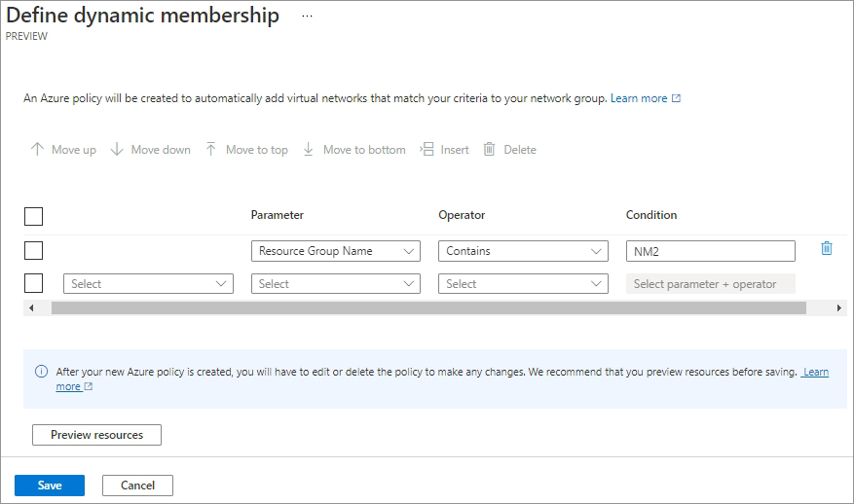Click the Move to top icon
The width and height of the screenshot is (854, 504).
click(x=211, y=150)
